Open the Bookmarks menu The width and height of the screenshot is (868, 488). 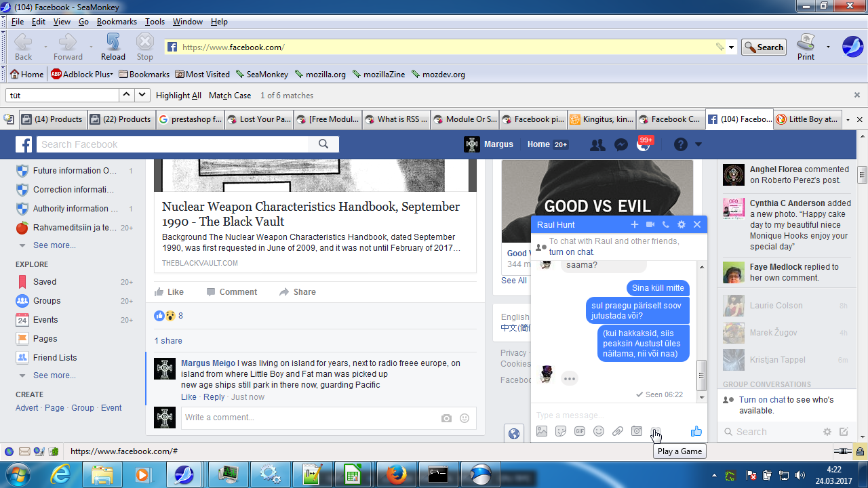pyautogui.click(x=117, y=22)
